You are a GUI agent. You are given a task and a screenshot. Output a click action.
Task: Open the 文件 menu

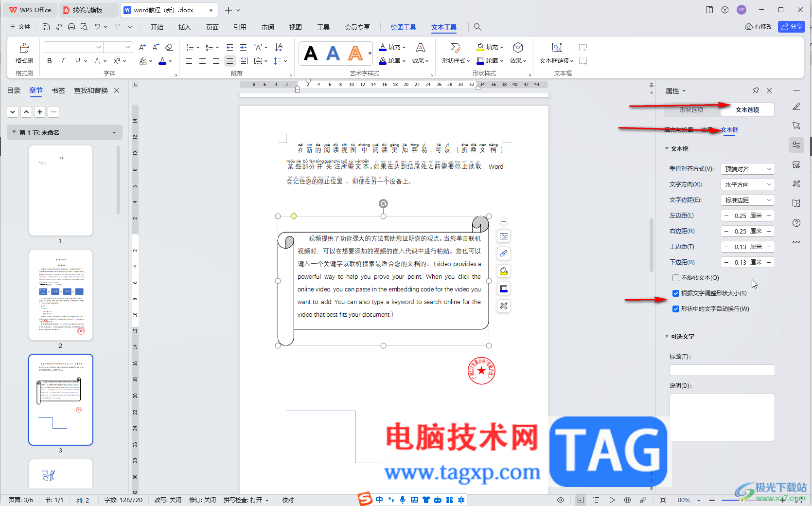click(20, 27)
